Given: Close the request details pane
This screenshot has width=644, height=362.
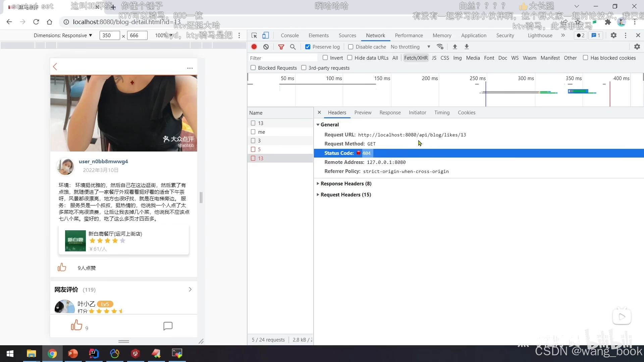Looking at the screenshot, I should 319,113.
